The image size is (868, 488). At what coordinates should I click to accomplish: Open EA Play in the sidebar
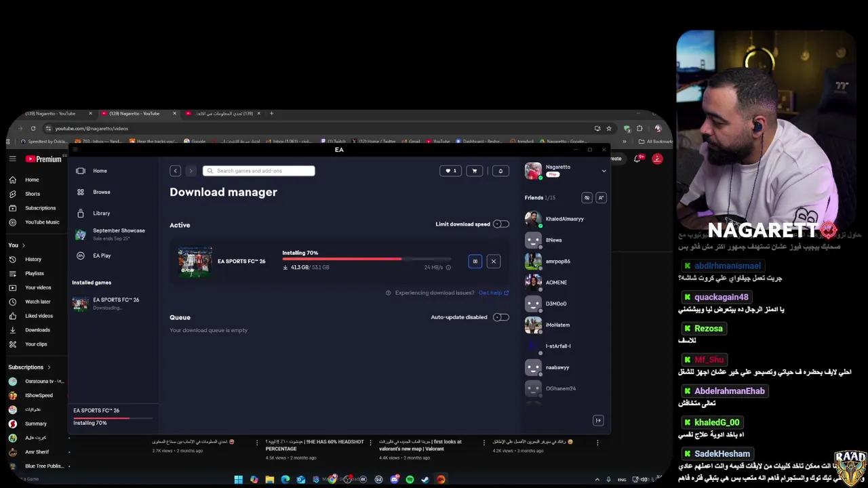click(x=102, y=256)
